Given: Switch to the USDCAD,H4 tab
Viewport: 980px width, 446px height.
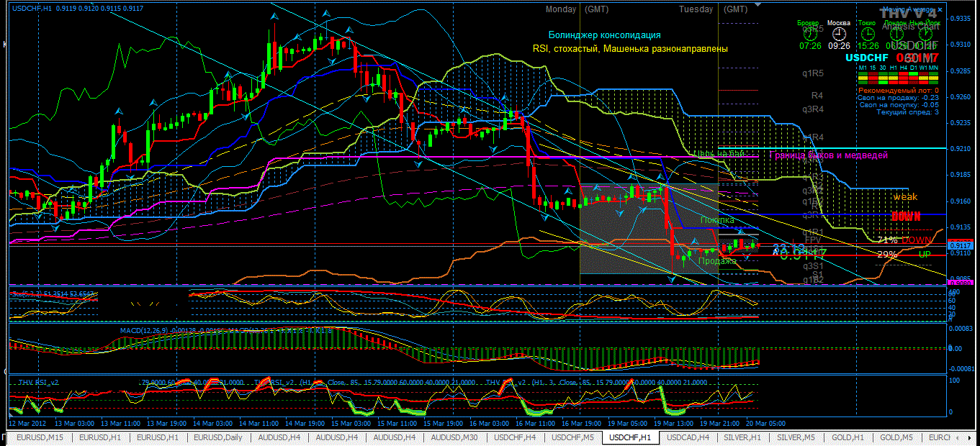Looking at the screenshot, I should pos(688,437).
